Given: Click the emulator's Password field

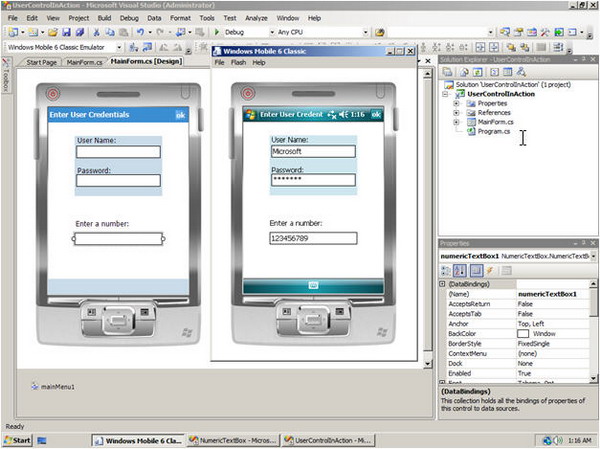Looking at the screenshot, I should point(313,180).
